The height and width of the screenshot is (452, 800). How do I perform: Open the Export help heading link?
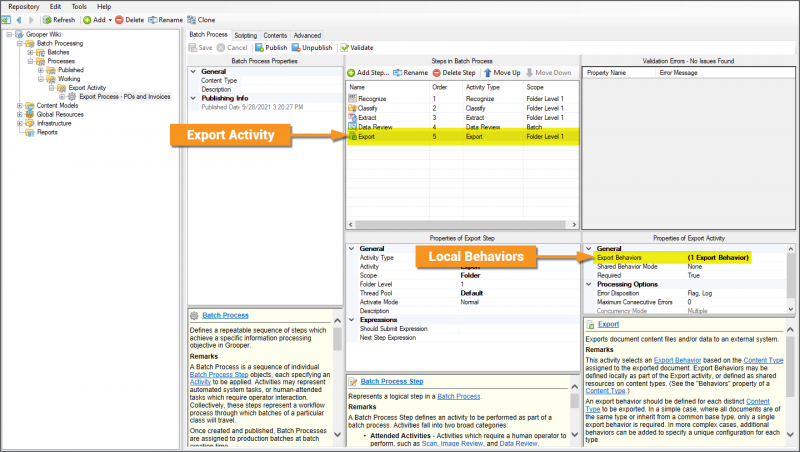point(608,324)
